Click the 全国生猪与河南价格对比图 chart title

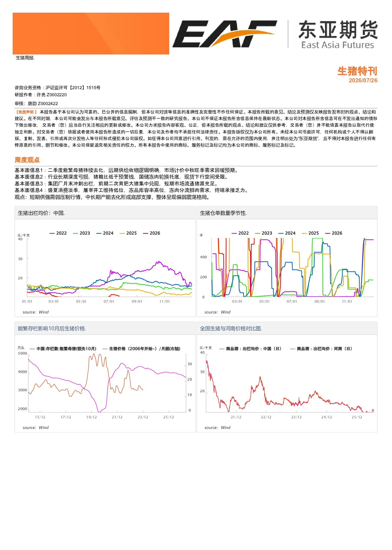coord(231,328)
